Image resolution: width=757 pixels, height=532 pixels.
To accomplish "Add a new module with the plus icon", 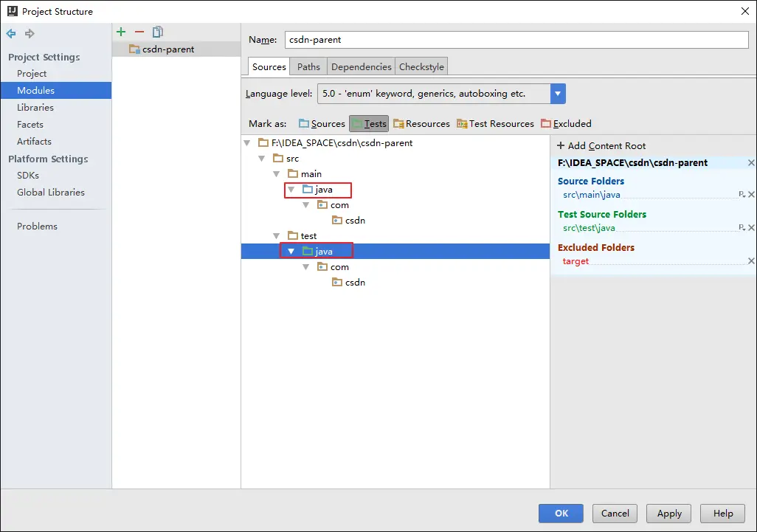I will (x=121, y=32).
